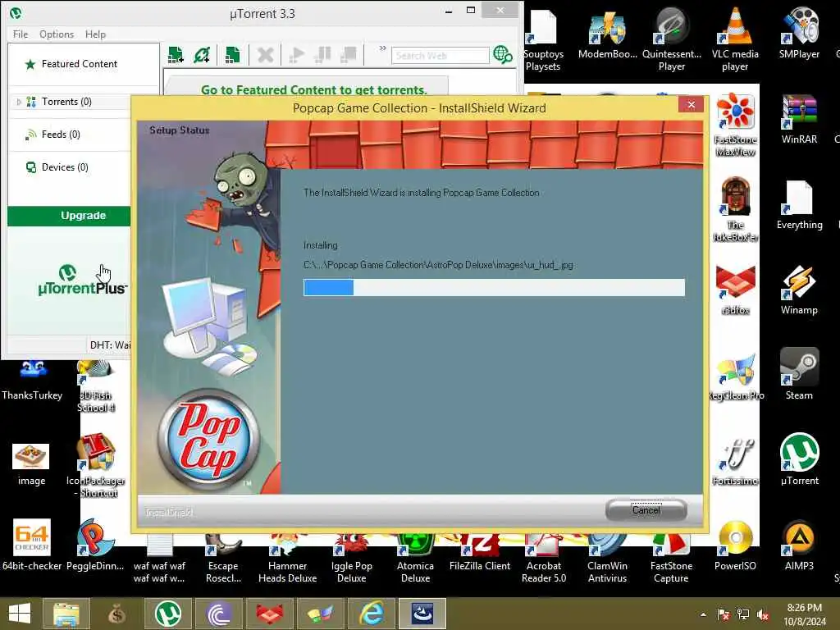This screenshot has height=630, width=840.
Task: Open Everything desktop icon
Action: 799,204
